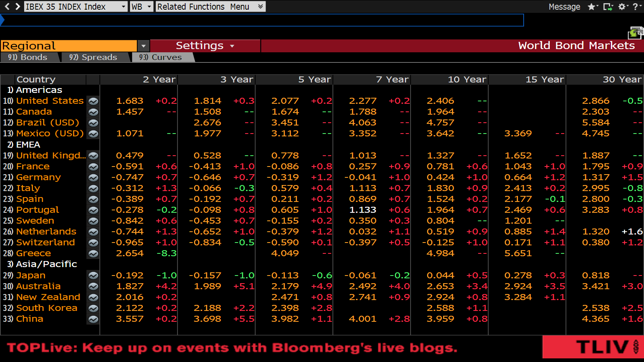The width and height of the screenshot is (644, 362).
Task: Open chart icon for Mexico (USD) row
Action: click(93, 134)
